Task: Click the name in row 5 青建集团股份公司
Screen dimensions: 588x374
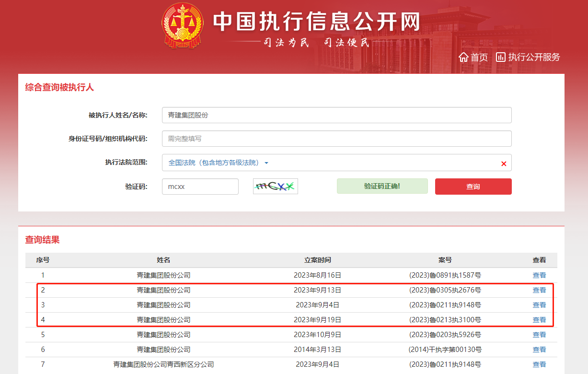Action: pyautogui.click(x=163, y=335)
